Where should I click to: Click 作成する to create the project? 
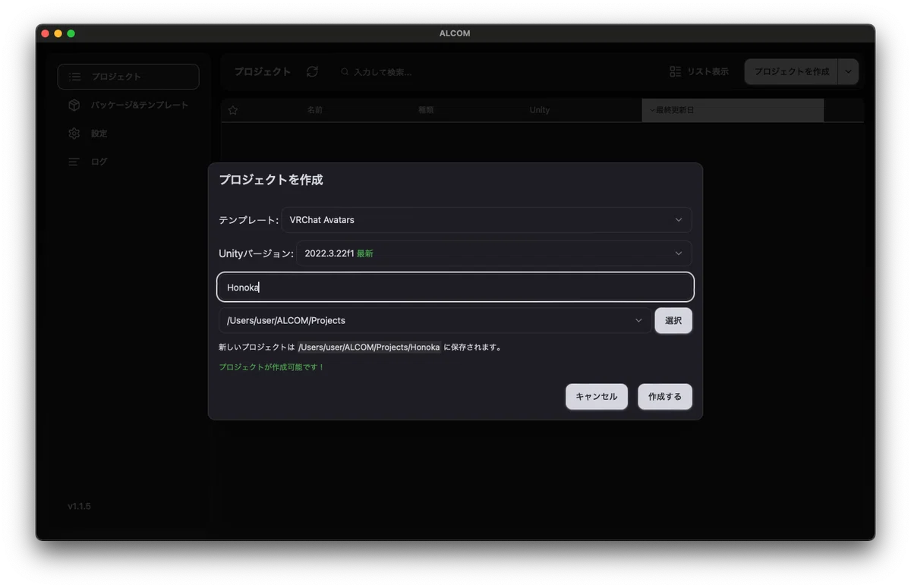point(665,397)
